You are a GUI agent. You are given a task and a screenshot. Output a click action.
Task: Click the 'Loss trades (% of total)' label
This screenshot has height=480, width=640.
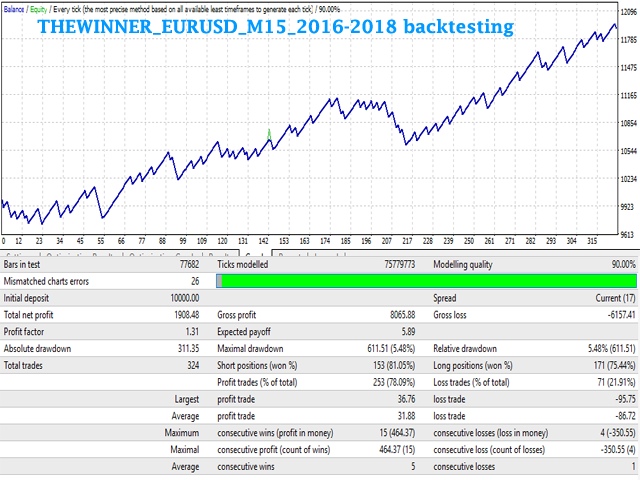tap(471, 382)
